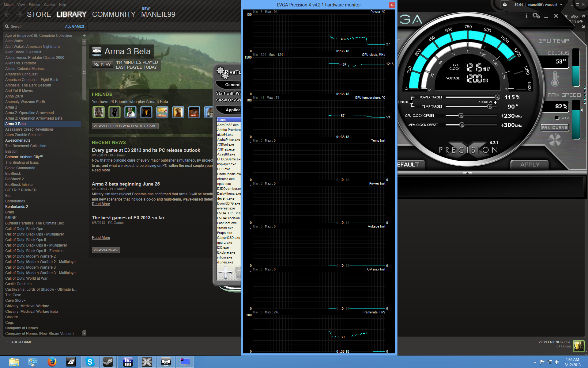This screenshot has height=368, width=588.
Task: Open the maneil99's Account dropdown
Action: click(545, 5)
